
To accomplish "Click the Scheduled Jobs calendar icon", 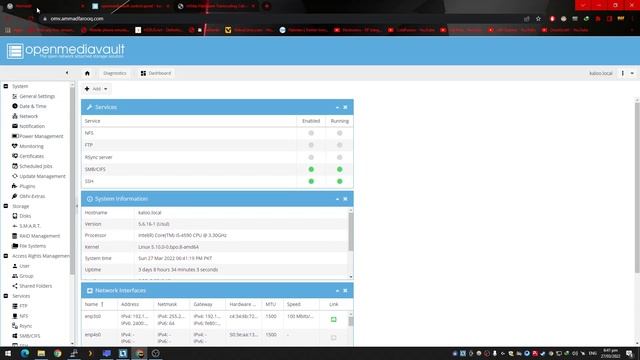I will [15, 166].
